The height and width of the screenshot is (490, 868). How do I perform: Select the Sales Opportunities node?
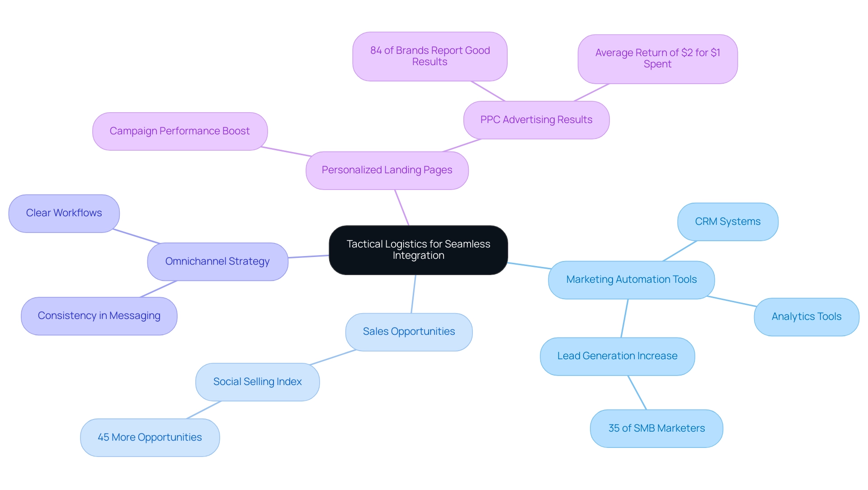point(410,331)
